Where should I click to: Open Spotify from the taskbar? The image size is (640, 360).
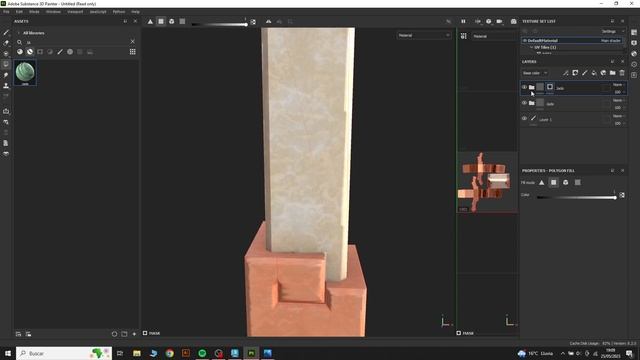click(202, 353)
